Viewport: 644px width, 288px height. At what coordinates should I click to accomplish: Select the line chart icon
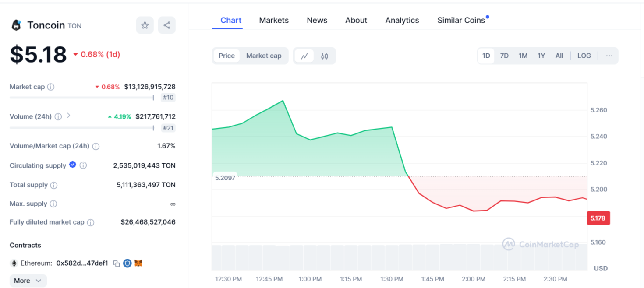point(304,56)
